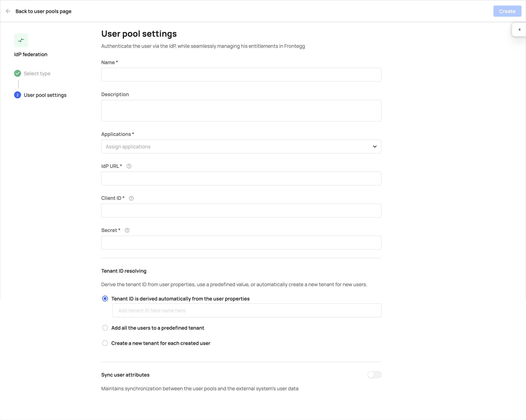
Task: Click the Applications dropdown chevron arrow
Action: coord(375,146)
